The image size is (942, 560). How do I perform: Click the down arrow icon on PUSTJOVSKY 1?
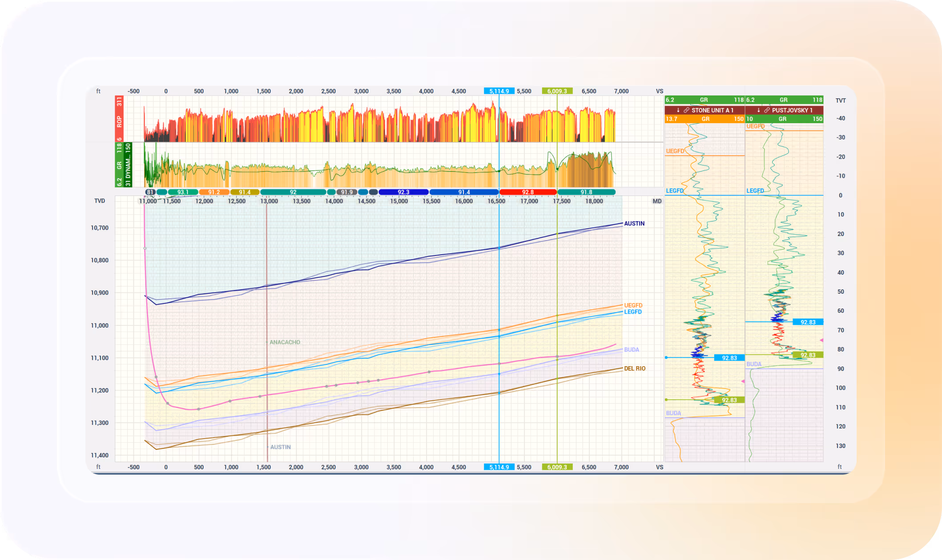pyautogui.click(x=758, y=110)
